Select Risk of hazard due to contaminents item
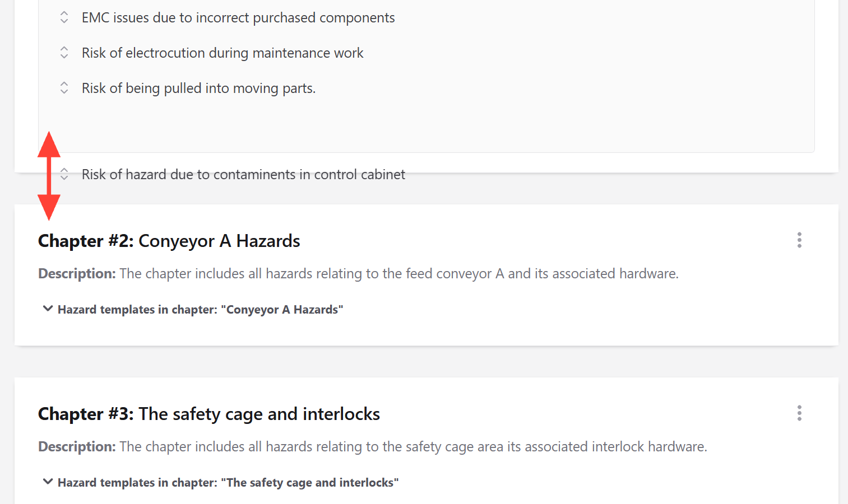Screen dimensions: 848x504 click(243, 175)
